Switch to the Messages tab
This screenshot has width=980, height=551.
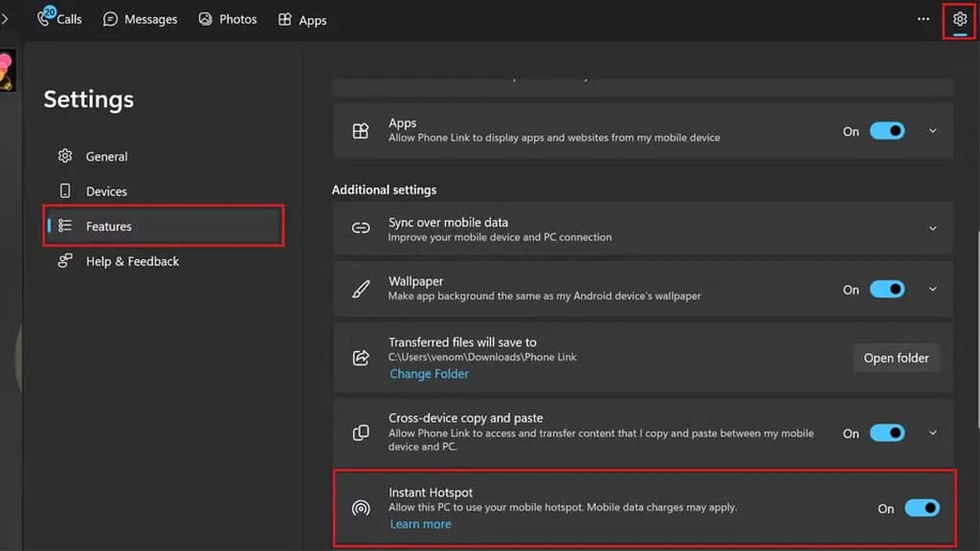(140, 19)
